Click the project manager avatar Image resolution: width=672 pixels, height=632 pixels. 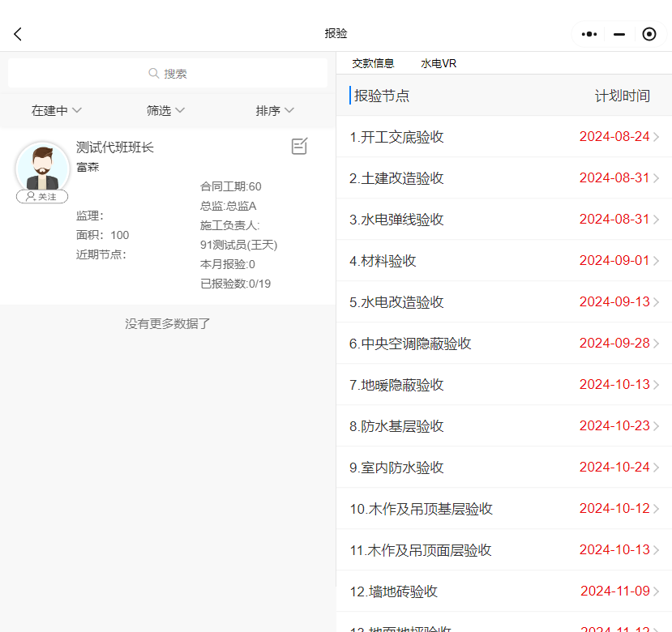(x=42, y=168)
